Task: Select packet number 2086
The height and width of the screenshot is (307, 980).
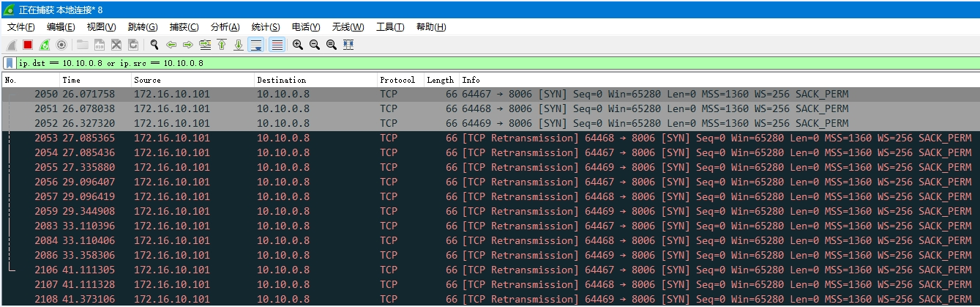Action: pyautogui.click(x=490, y=255)
